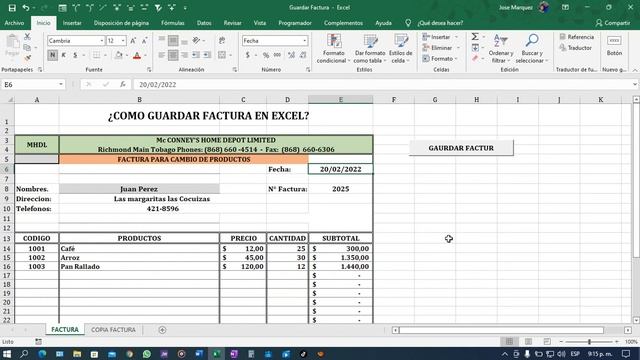Click the decrease decimal icon
Image resolution: width=640 pixels, height=360 pixels.
click(x=303, y=55)
